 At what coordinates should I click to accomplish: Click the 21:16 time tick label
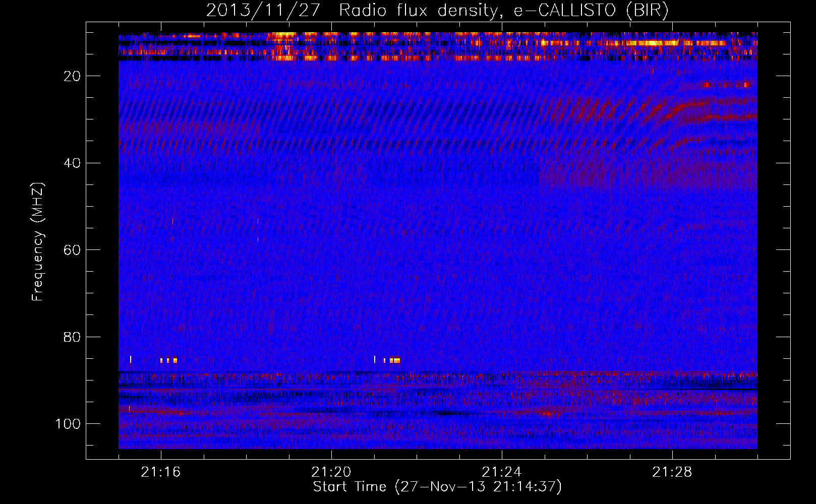point(161,472)
